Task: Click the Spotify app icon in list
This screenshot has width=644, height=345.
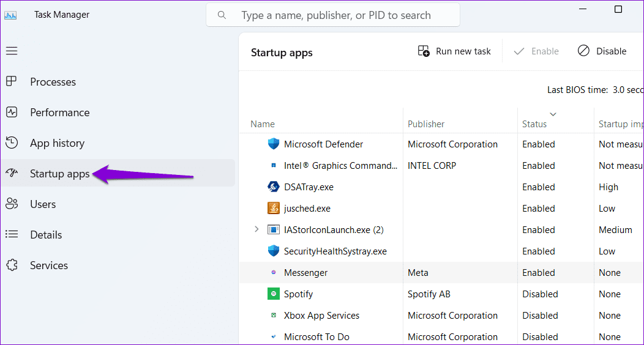Action: coord(274,294)
